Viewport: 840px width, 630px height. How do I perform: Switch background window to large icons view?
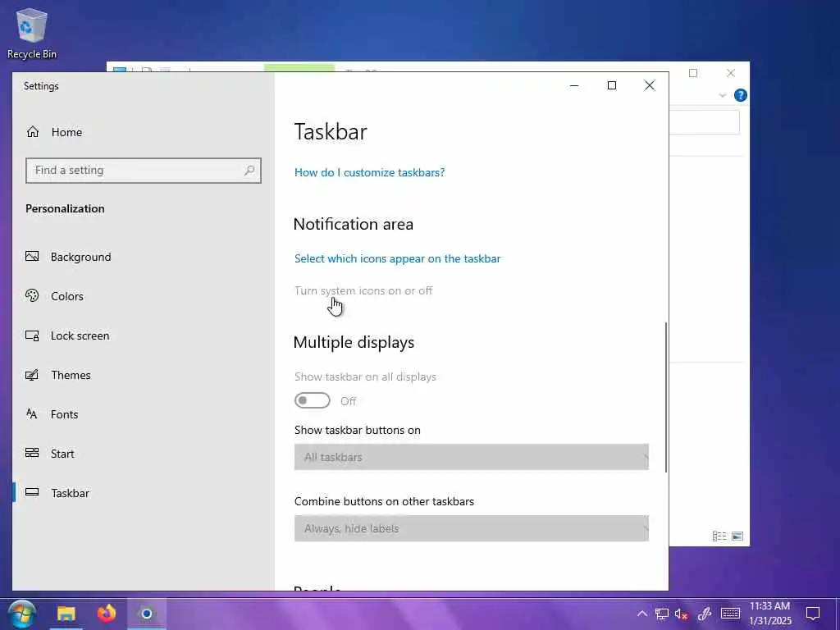pos(737,536)
